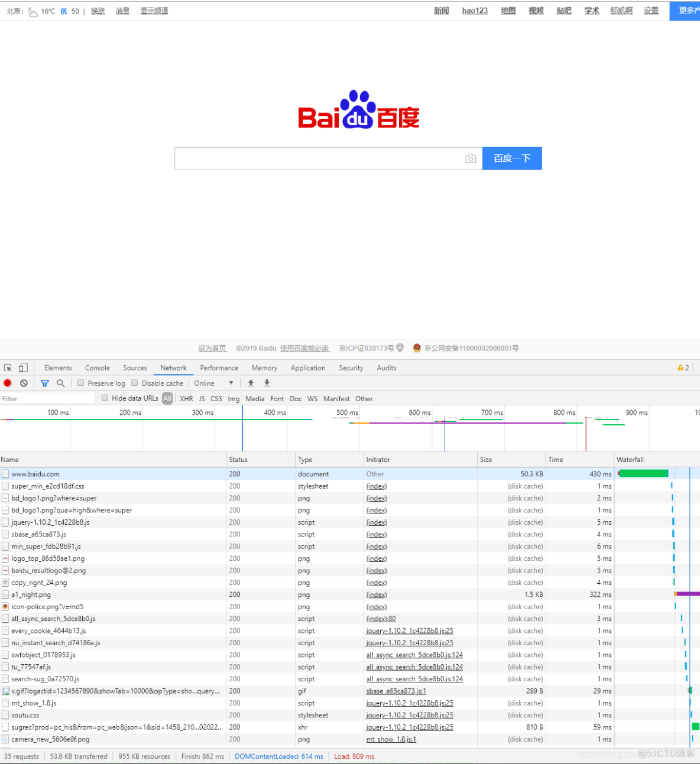Enable the Disable cache checkbox

point(135,383)
